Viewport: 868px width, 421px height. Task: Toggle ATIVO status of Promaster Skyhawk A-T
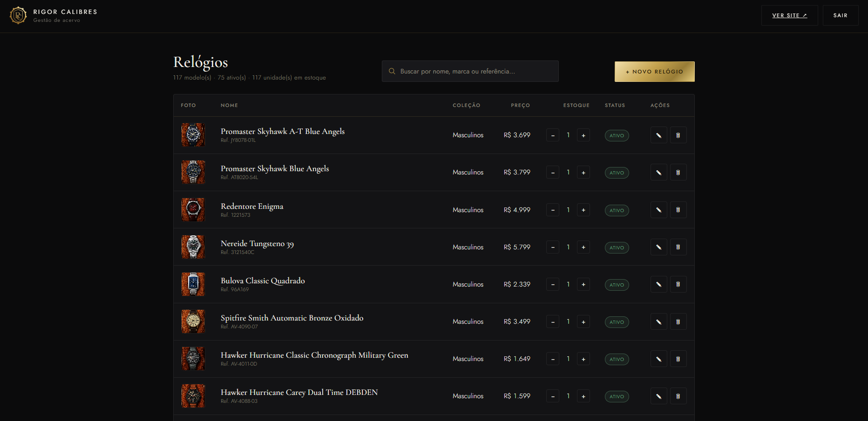(617, 135)
